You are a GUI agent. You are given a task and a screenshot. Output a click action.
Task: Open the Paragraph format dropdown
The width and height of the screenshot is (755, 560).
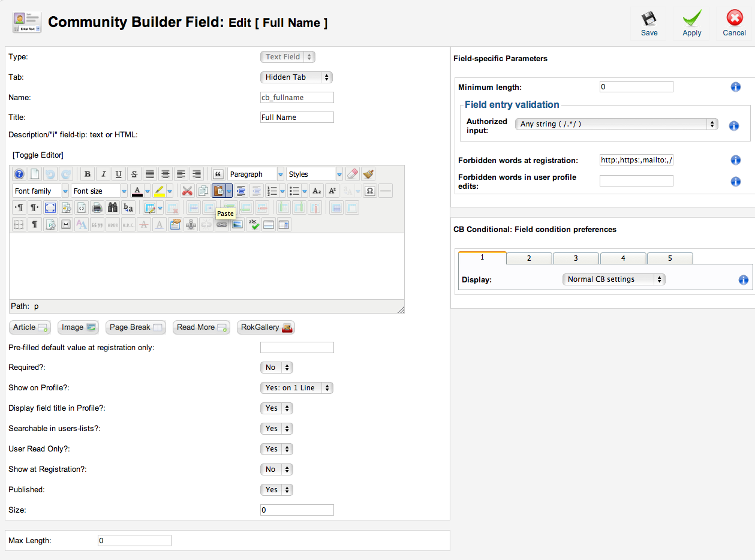click(x=256, y=174)
